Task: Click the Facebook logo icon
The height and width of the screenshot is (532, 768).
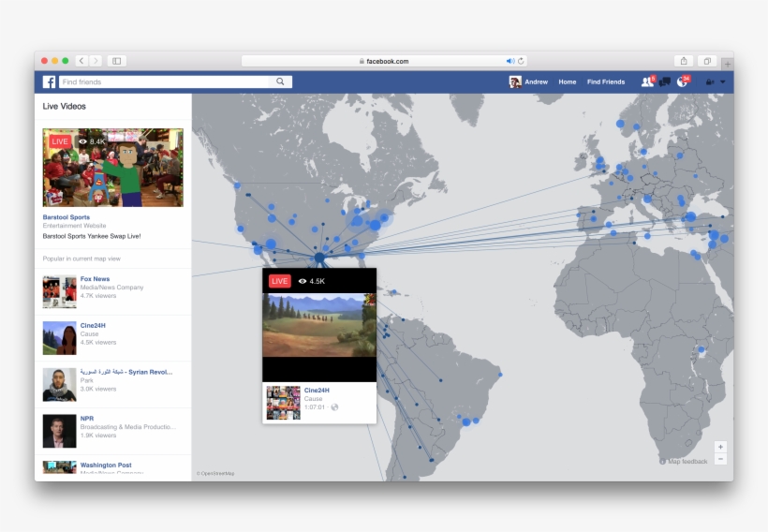Action: [x=49, y=82]
